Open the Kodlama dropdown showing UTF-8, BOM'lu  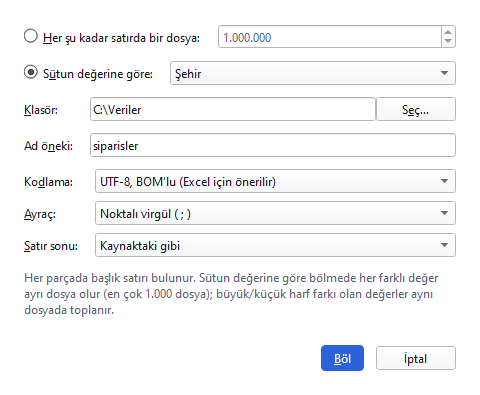275,181
